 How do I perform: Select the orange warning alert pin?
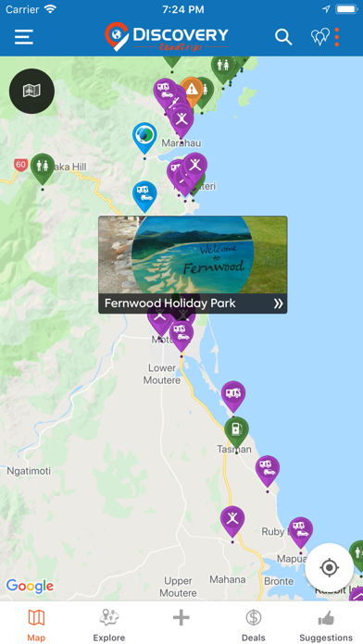pos(192,91)
